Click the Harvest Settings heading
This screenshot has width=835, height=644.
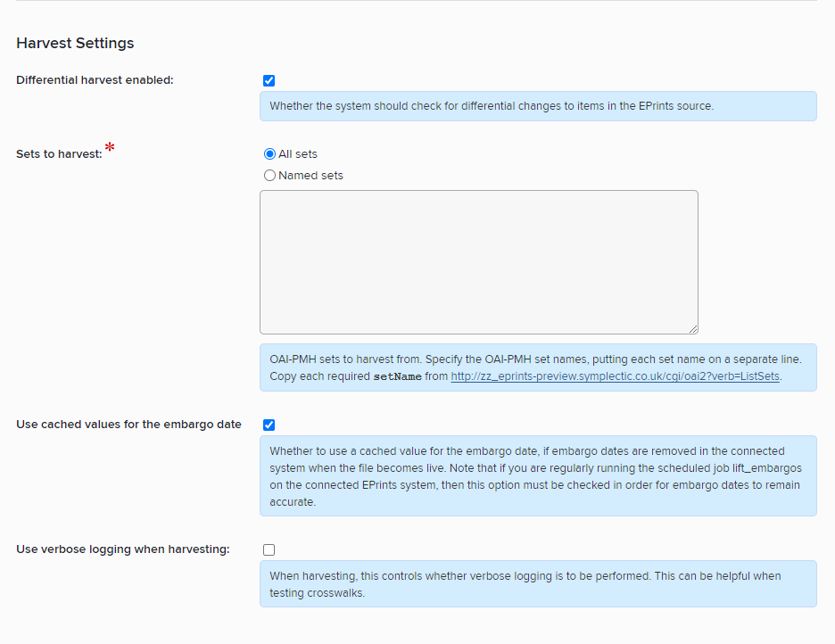(75, 43)
